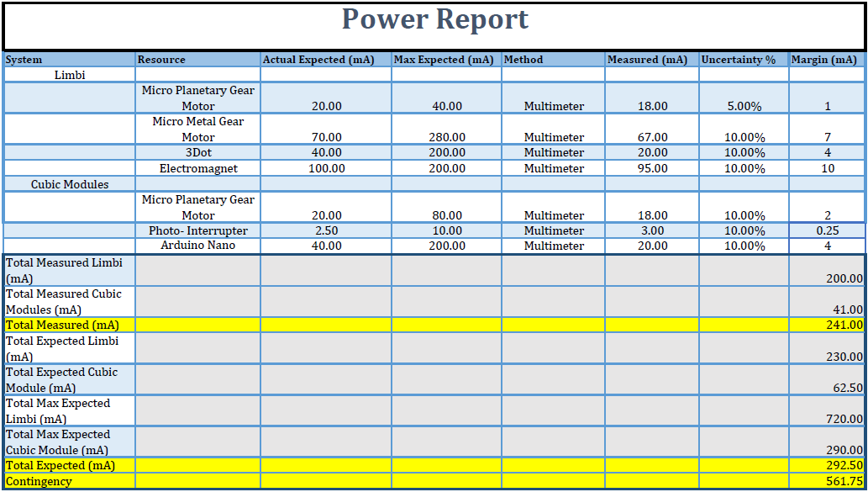Click the 3Dot row's "10.00%" uncertainty

(744, 152)
